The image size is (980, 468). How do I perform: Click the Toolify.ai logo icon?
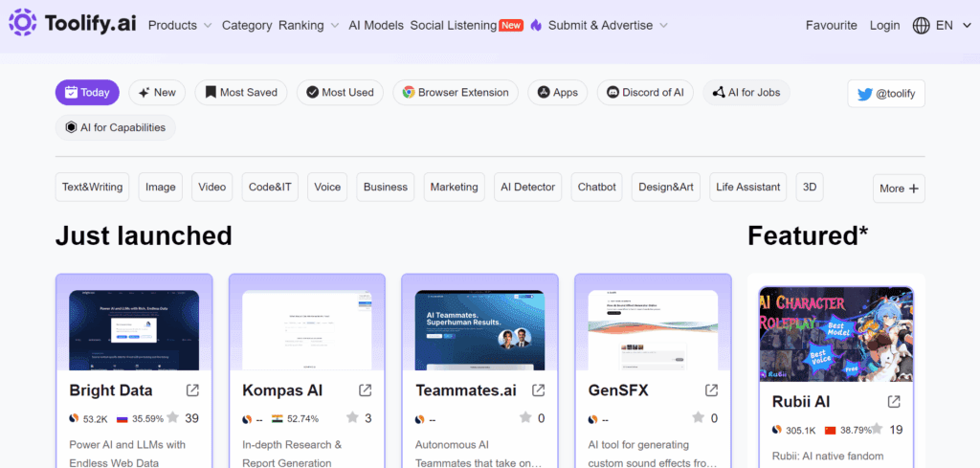point(23,23)
